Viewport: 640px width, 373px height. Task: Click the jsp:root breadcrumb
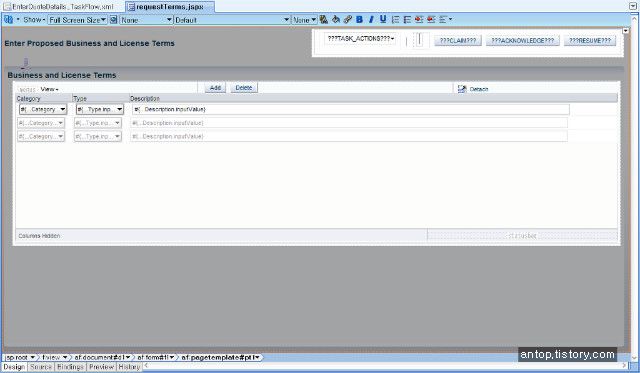(19, 357)
